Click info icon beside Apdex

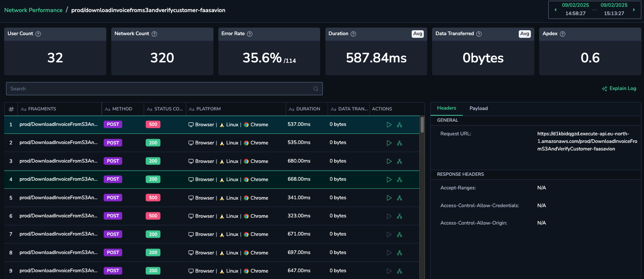pos(563,34)
